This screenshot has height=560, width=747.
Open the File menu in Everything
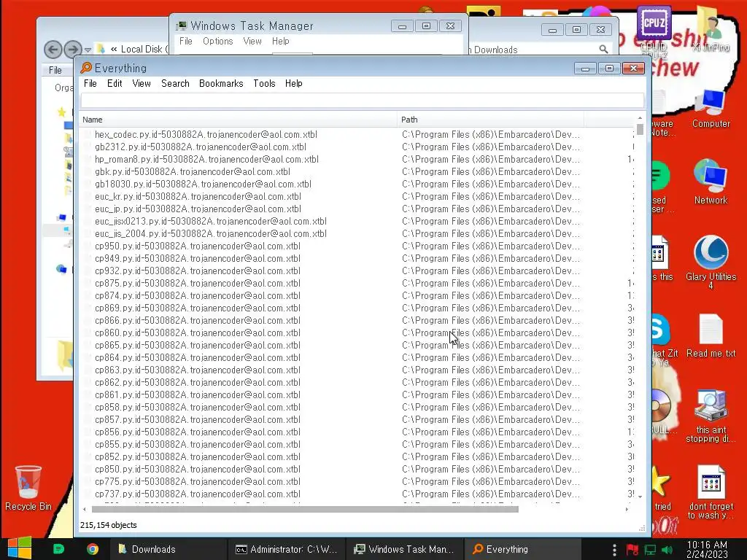pos(90,83)
